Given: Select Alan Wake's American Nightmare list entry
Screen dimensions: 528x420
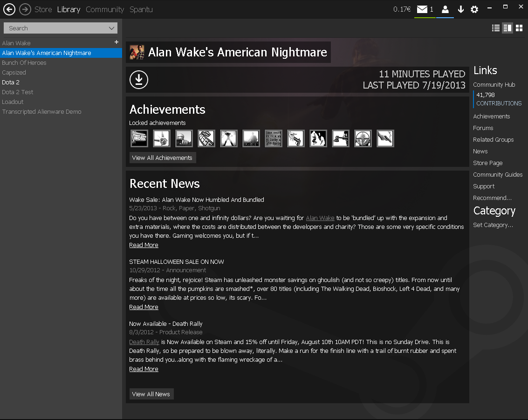Looking at the screenshot, I should [x=61, y=53].
